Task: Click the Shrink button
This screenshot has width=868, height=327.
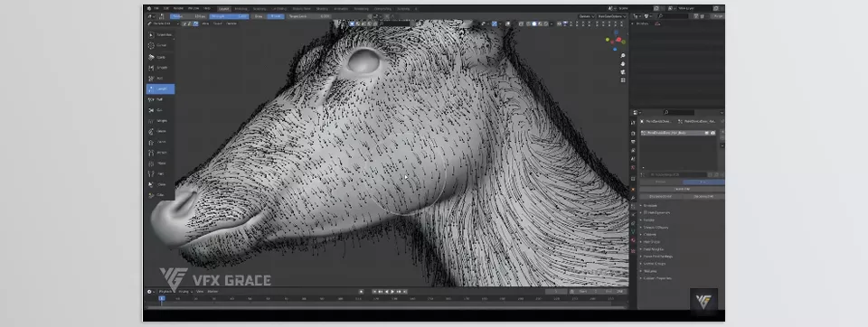Action: (275, 16)
